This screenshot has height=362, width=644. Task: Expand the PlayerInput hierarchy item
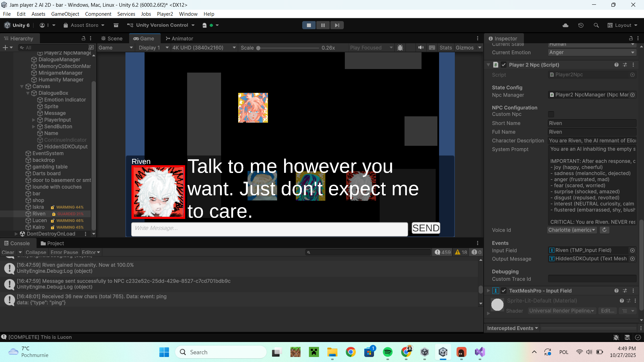click(34, 120)
